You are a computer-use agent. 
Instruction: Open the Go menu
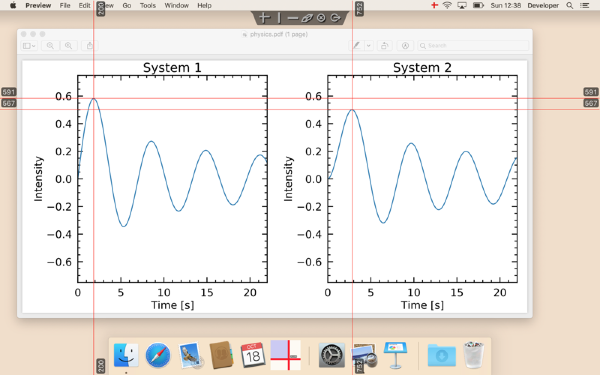127,5
